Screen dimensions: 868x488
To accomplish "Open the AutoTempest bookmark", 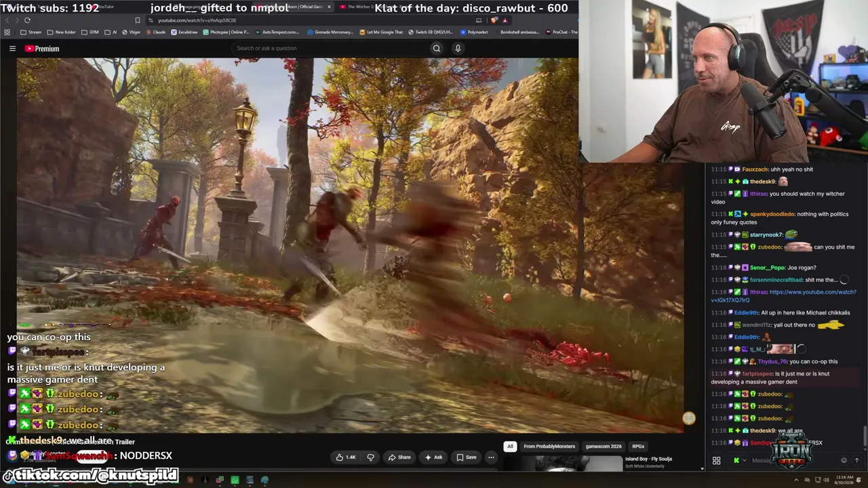I will (277, 32).
